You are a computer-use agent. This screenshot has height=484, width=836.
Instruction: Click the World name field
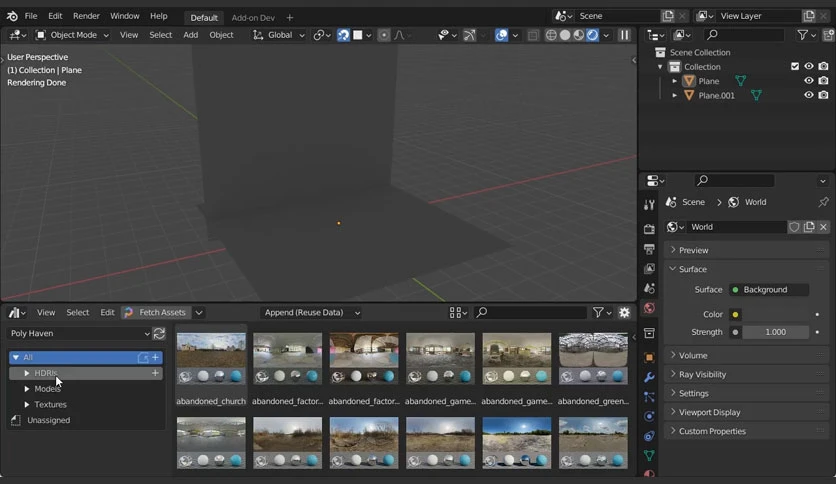pos(737,227)
